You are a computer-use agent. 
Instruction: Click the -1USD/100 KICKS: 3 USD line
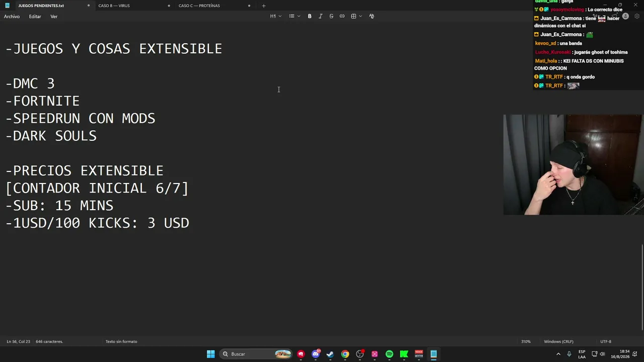[97, 223]
